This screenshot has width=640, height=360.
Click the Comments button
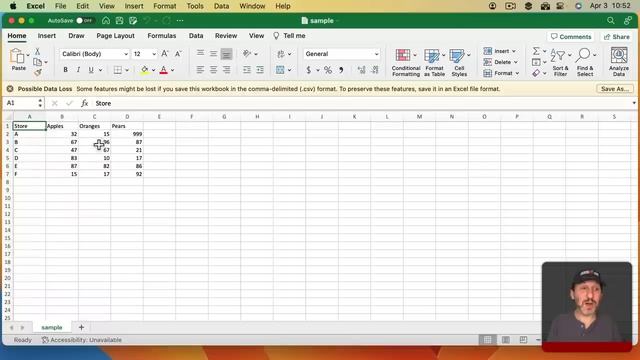[x=571, y=37]
